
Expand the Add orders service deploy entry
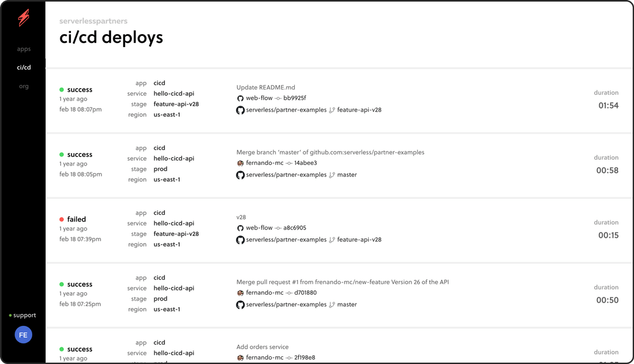pos(411,349)
